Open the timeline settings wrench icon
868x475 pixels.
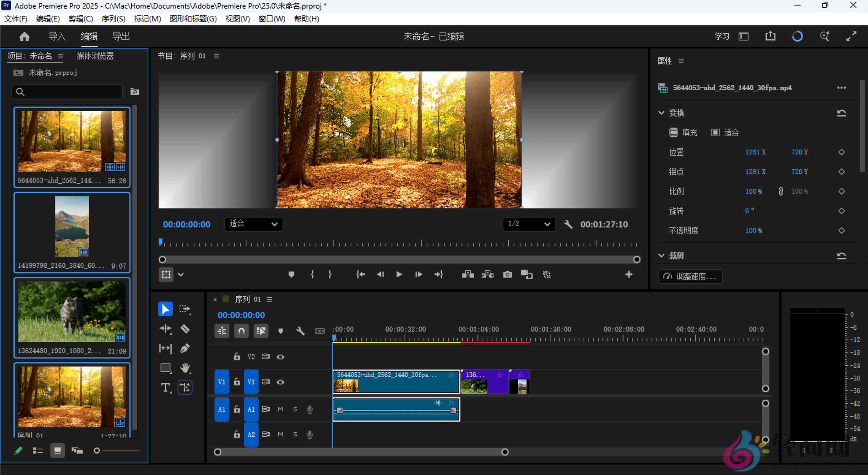[300, 331]
